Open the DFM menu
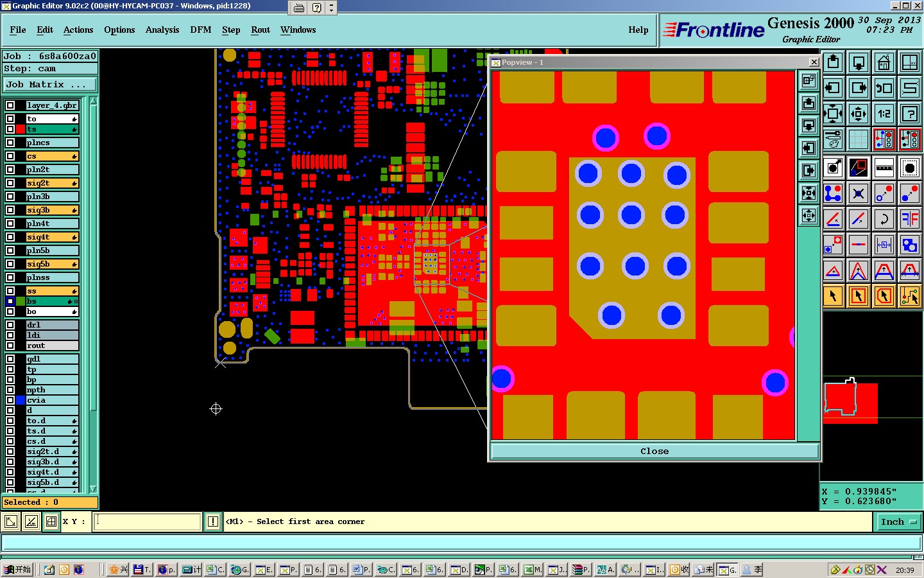Screen dimensions: 924x578 (x=201, y=30)
